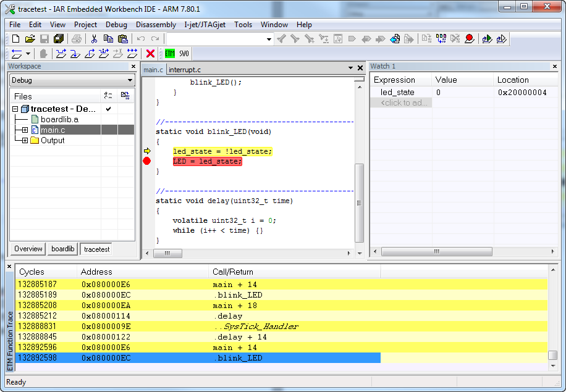Click the Overview workspace tab
Image resolution: width=566 pixels, height=392 pixels.
(28, 249)
